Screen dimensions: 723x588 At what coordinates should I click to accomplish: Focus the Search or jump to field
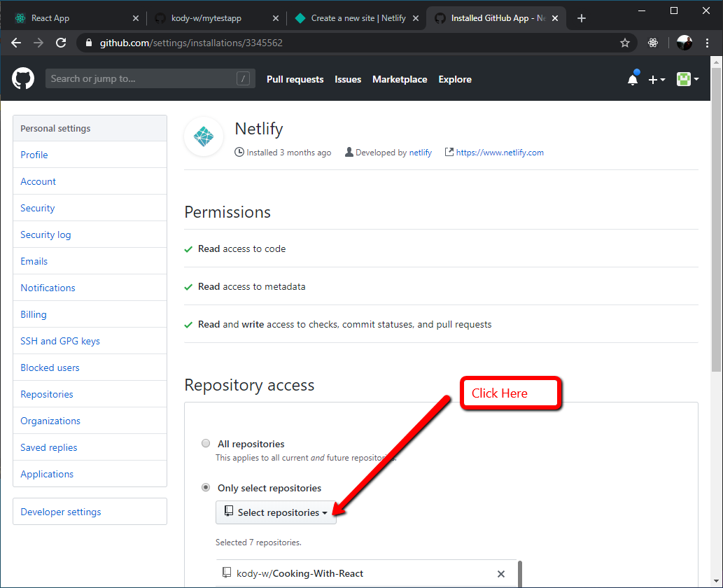click(150, 78)
